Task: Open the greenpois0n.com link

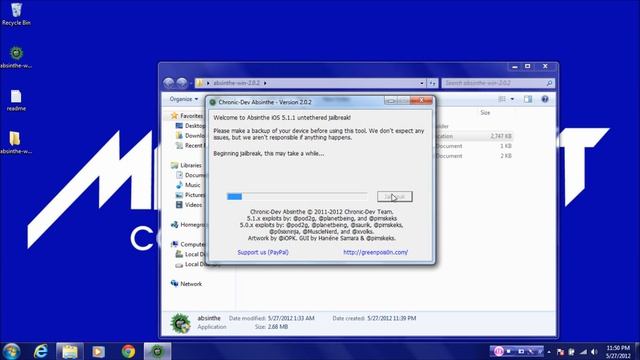Action: [x=376, y=252]
